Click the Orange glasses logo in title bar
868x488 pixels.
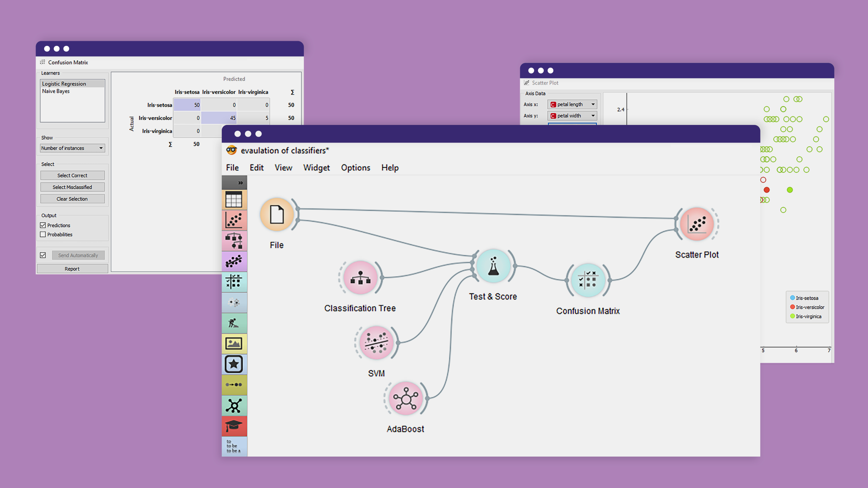click(232, 150)
